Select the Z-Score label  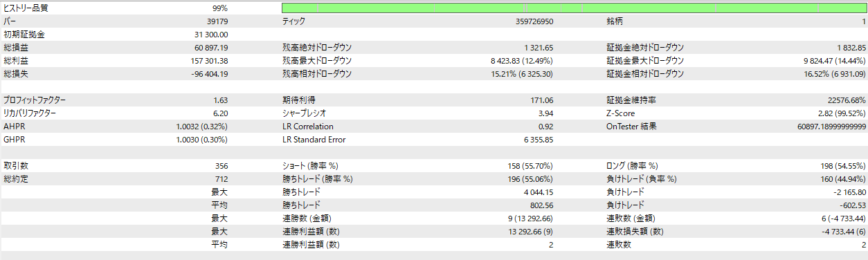[x=622, y=113]
